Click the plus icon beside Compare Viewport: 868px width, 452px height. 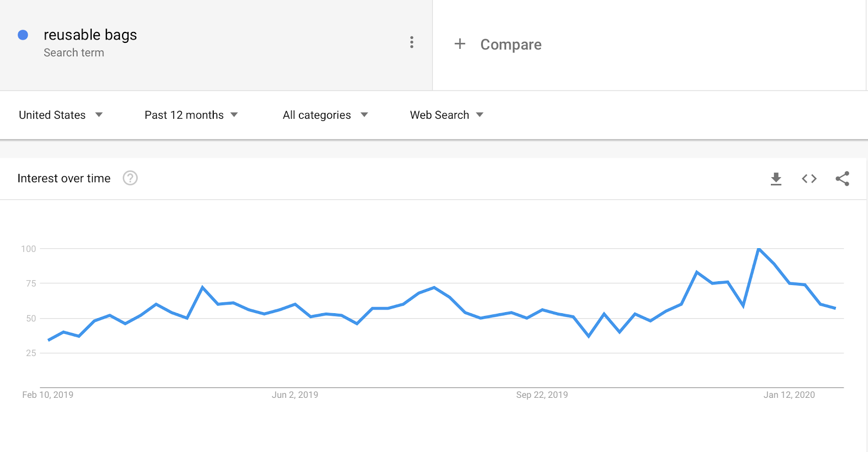[x=459, y=44]
